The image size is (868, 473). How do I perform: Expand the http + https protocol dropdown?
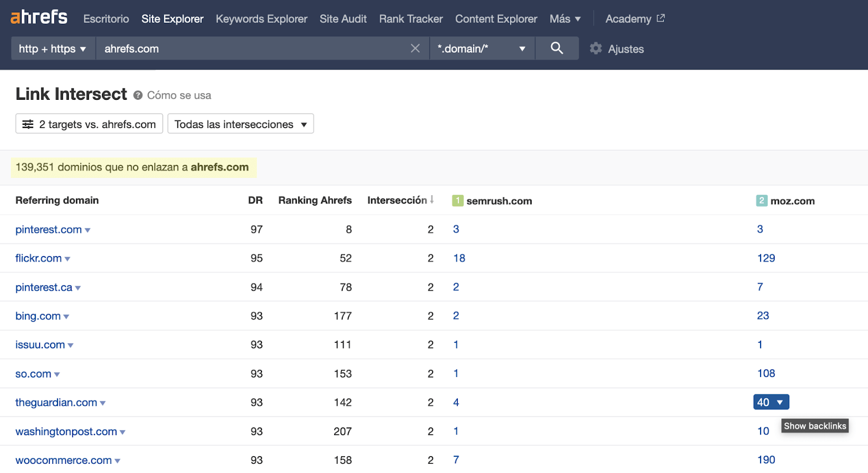[x=53, y=49]
